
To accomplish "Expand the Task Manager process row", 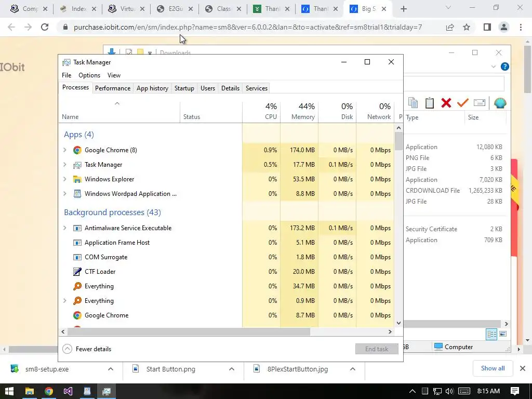I will pyautogui.click(x=65, y=165).
